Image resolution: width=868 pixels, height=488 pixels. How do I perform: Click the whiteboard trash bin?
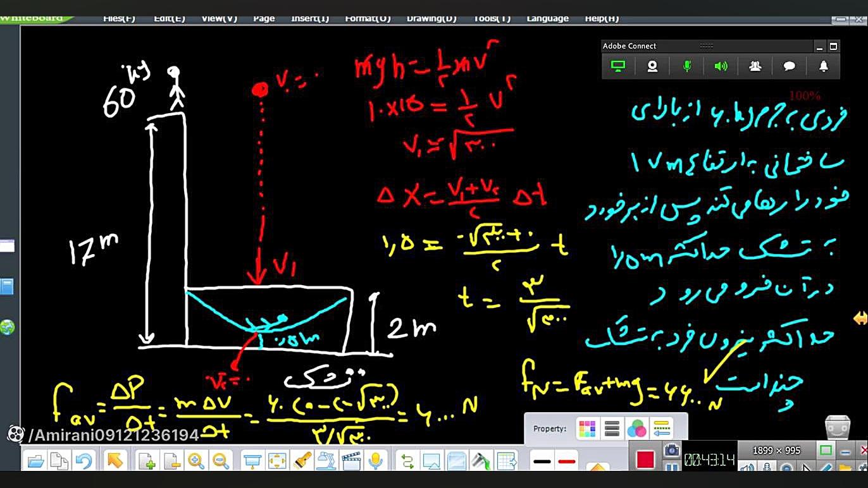coord(838,427)
